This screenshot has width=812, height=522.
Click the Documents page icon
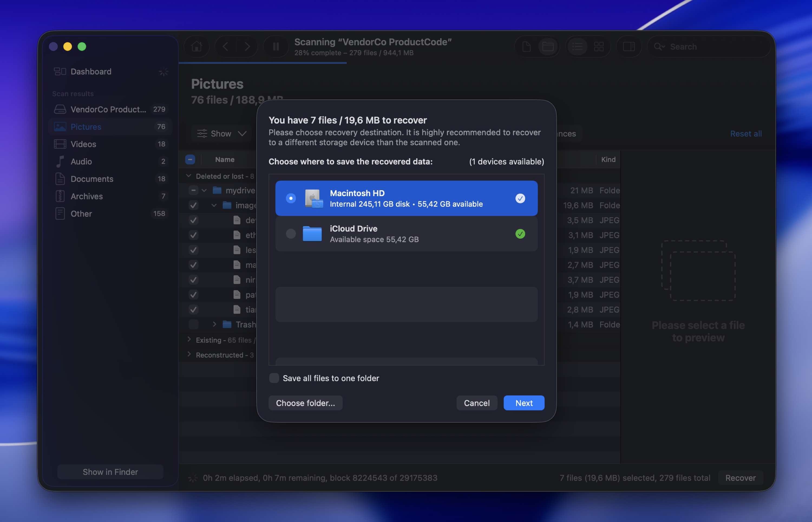[60, 179]
